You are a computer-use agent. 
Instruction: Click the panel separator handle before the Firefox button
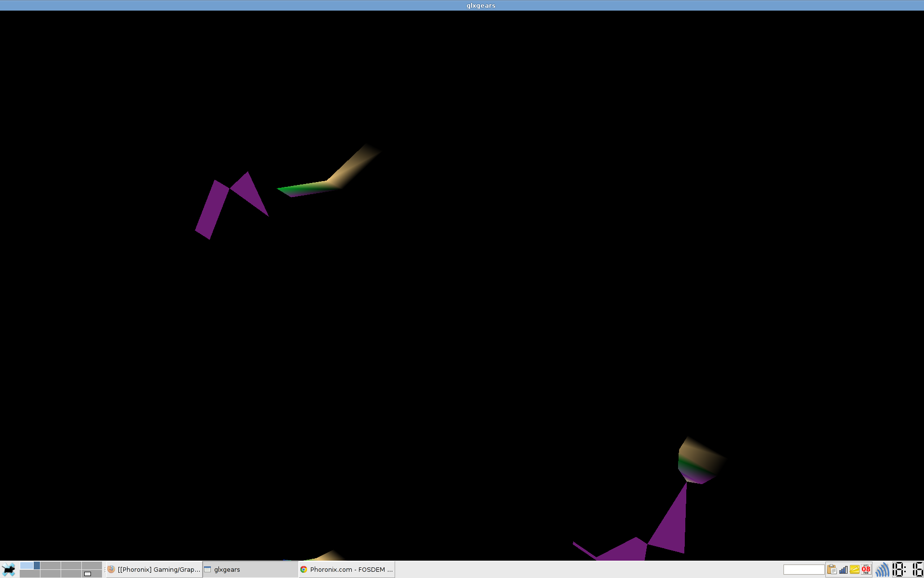[x=104, y=569]
